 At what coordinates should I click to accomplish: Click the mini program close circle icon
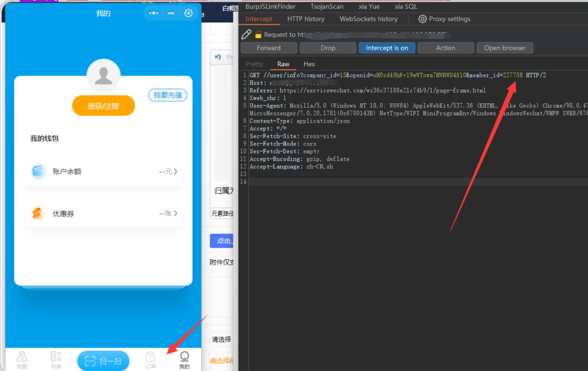[x=189, y=13]
